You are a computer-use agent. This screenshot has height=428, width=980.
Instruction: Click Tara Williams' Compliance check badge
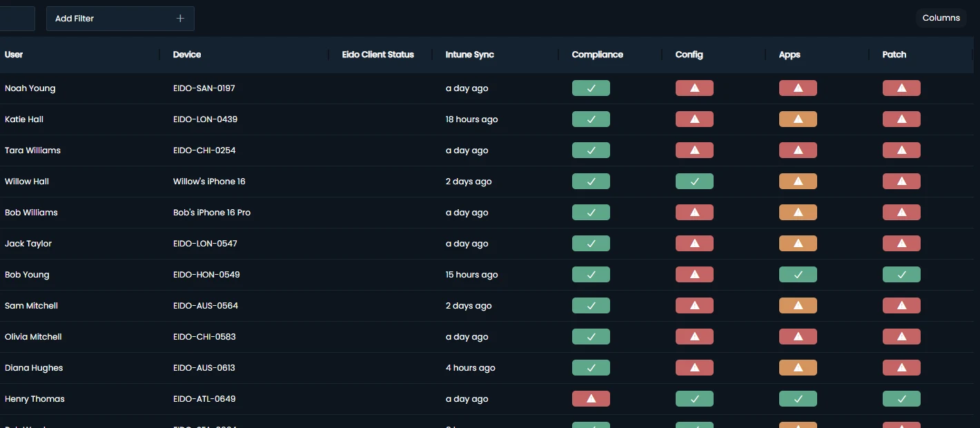(x=591, y=150)
